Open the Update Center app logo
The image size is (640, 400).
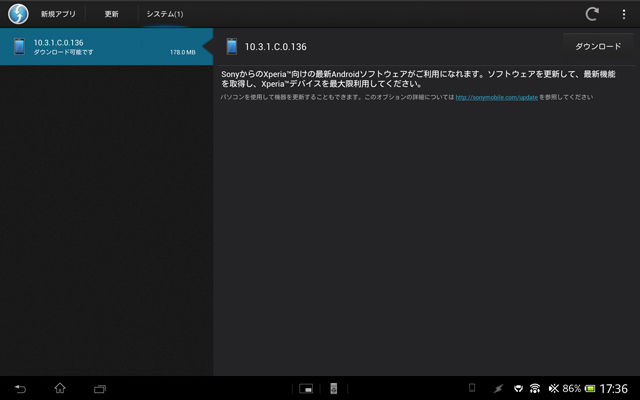(18, 13)
